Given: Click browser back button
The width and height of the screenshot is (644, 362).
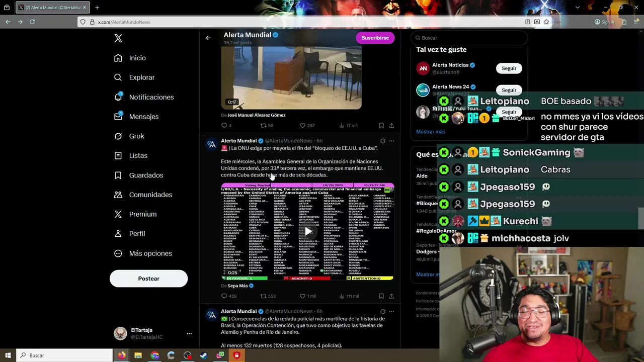Looking at the screenshot, I should coord(8,22).
